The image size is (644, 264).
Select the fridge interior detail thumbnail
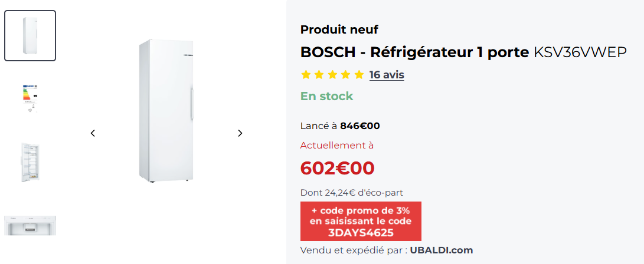(30, 226)
